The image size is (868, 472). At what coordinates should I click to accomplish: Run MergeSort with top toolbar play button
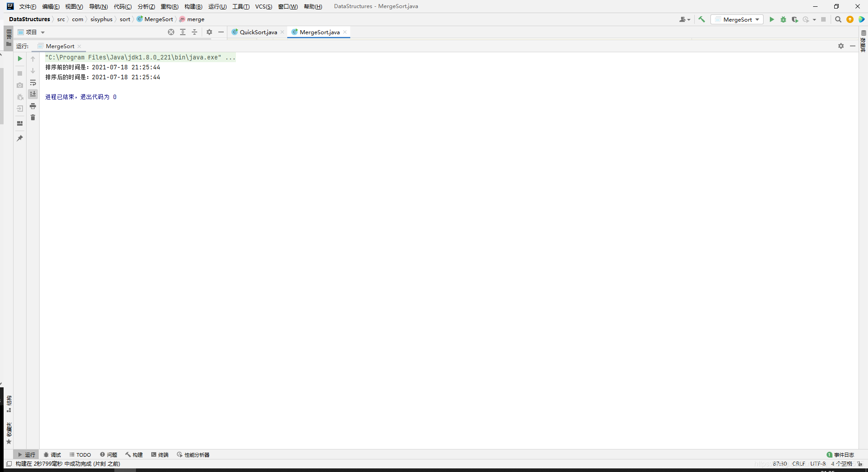772,19
